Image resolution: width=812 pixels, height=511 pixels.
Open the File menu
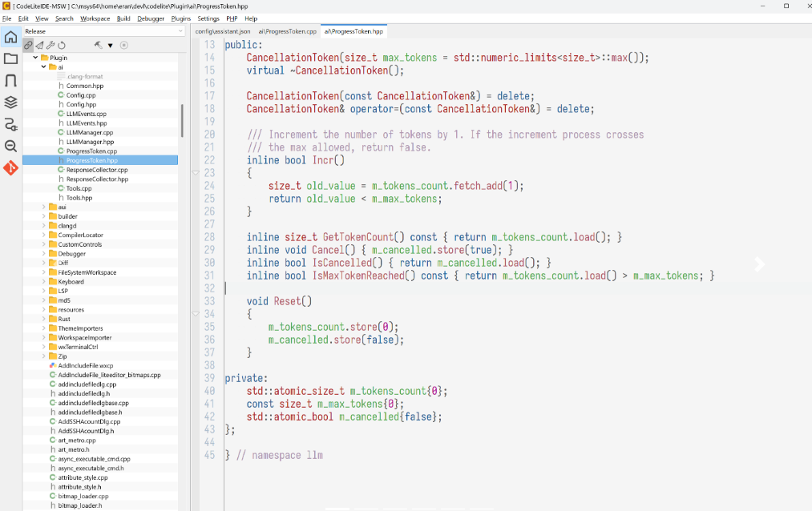(x=6, y=18)
